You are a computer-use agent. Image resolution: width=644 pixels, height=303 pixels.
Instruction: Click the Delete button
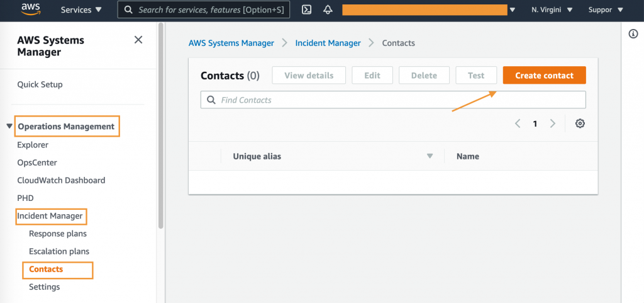[x=425, y=75]
